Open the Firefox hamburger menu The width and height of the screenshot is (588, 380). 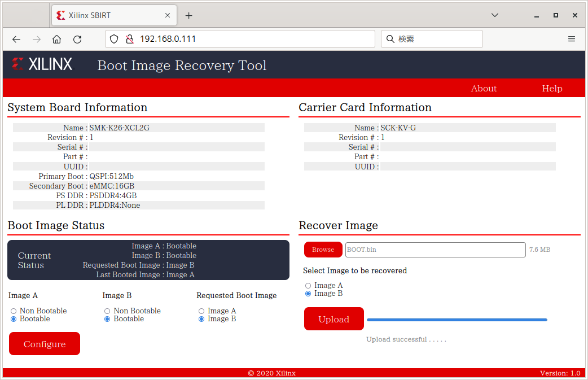[572, 39]
